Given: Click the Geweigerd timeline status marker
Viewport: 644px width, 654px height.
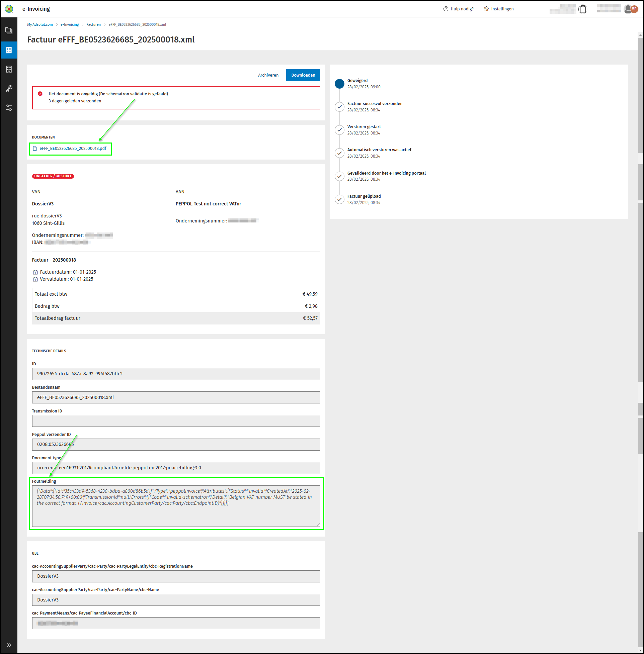Looking at the screenshot, I should point(339,84).
